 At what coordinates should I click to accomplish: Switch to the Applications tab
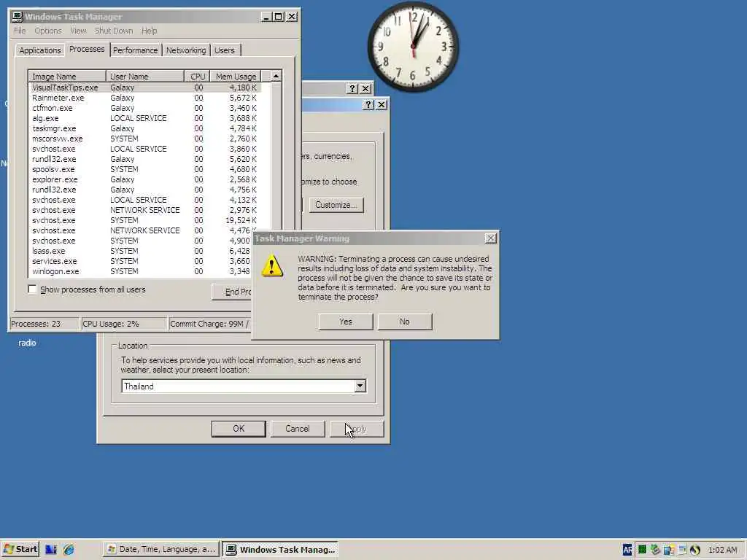[x=40, y=50]
